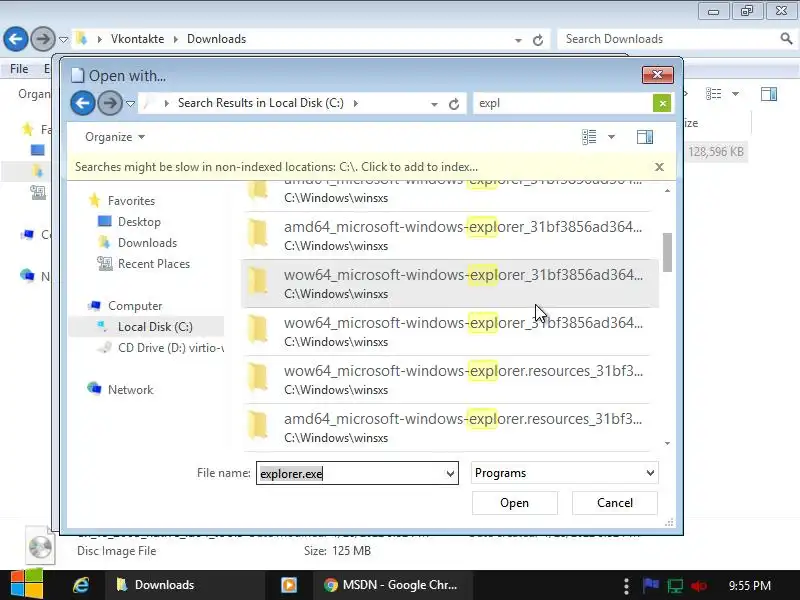Click the File name field with explorer.exe
The image size is (800, 600).
click(x=350, y=473)
